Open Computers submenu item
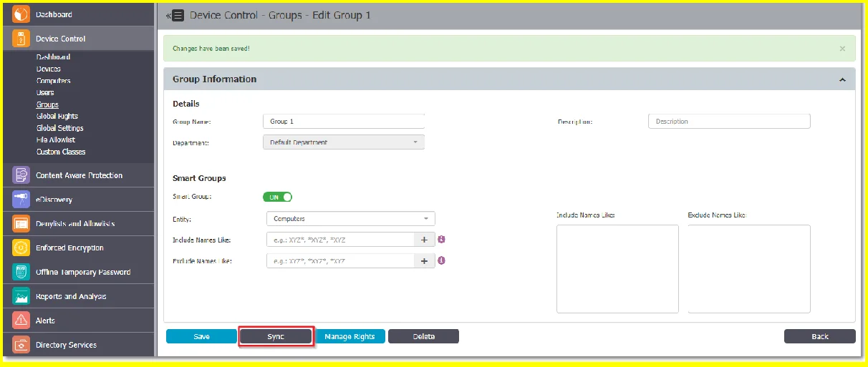This screenshot has width=868, height=367. (53, 81)
